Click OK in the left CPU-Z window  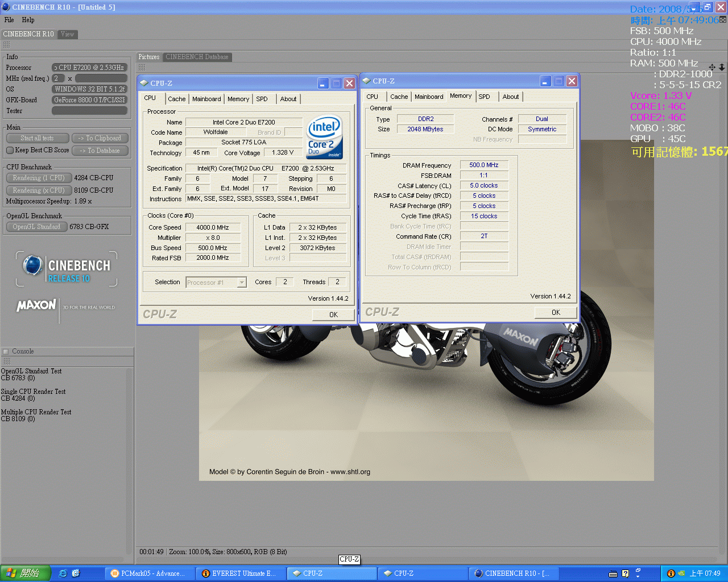tap(333, 314)
